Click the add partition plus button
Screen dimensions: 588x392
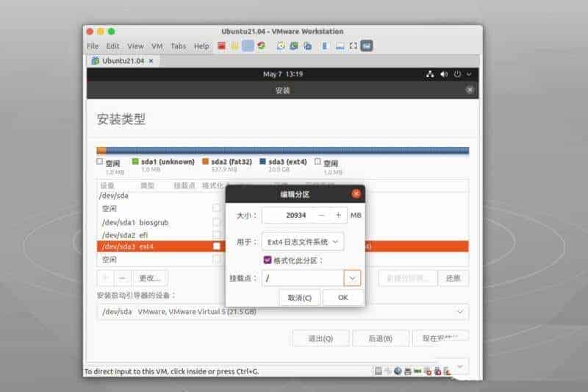click(x=106, y=278)
